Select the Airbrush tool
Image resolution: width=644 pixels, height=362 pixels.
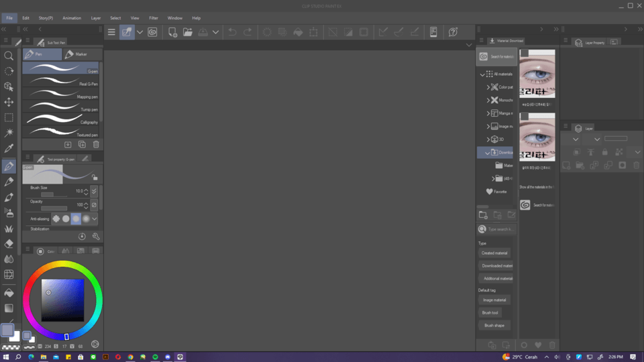point(9,213)
